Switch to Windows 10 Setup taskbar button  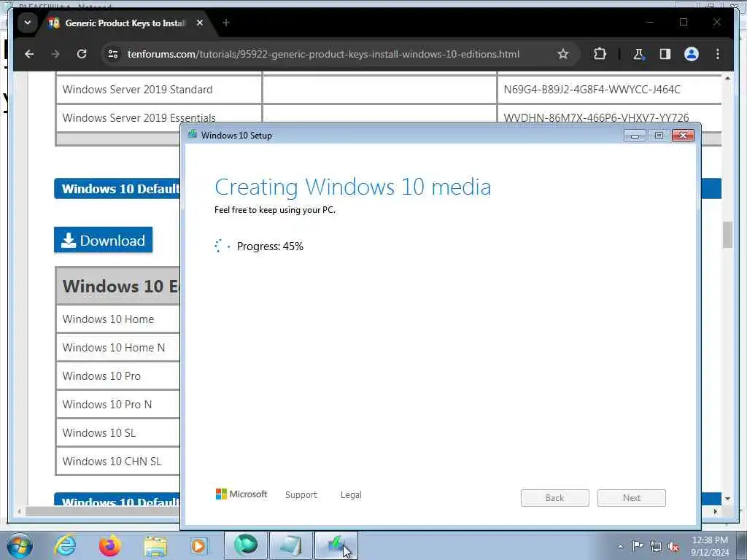point(336,545)
